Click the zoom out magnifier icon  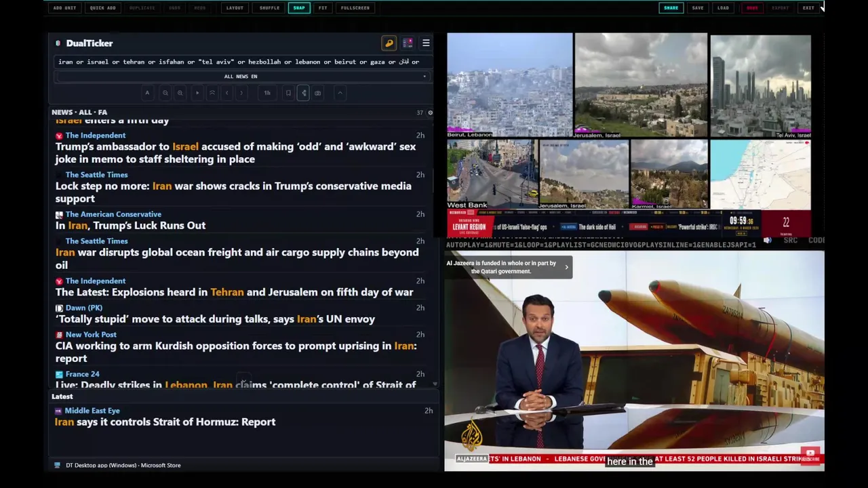(x=165, y=93)
